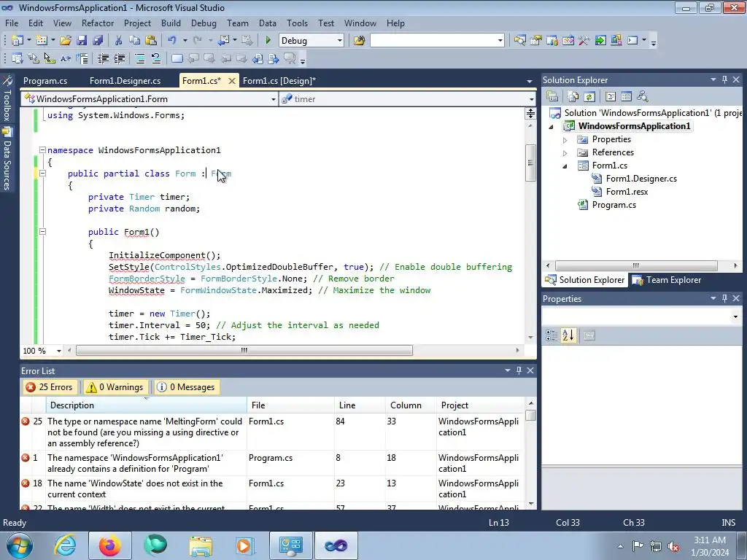Image resolution: width=747 pixels, height=560 pixels.
Task: Decrease line indent toolbar icon
Action: click(x=103, y=58)
